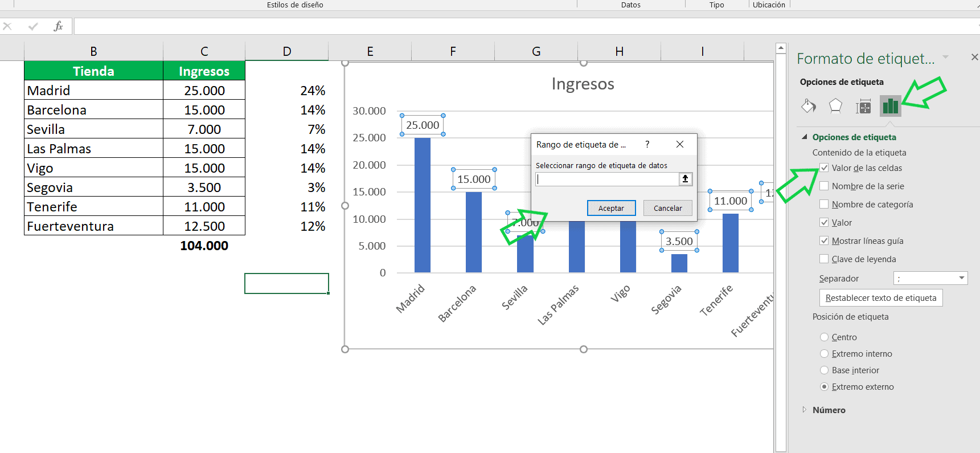Select the 3.500 data label
Image resolution: width=980 pixels, height=453 pixels.
coord(679,241)
